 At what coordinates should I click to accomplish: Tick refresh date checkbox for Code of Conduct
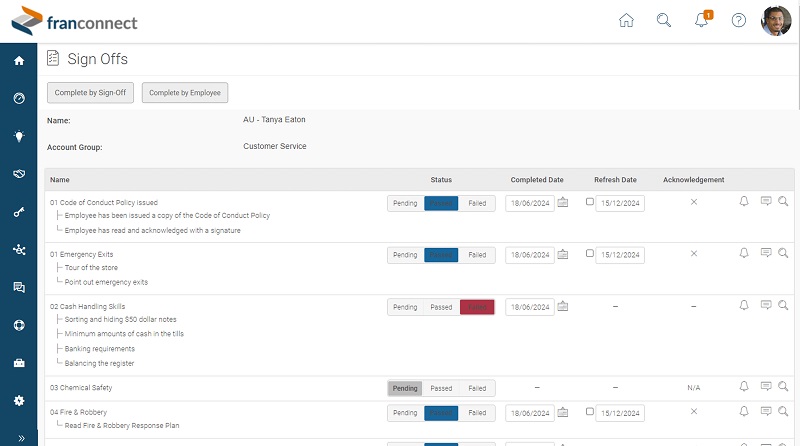(589, 202)
